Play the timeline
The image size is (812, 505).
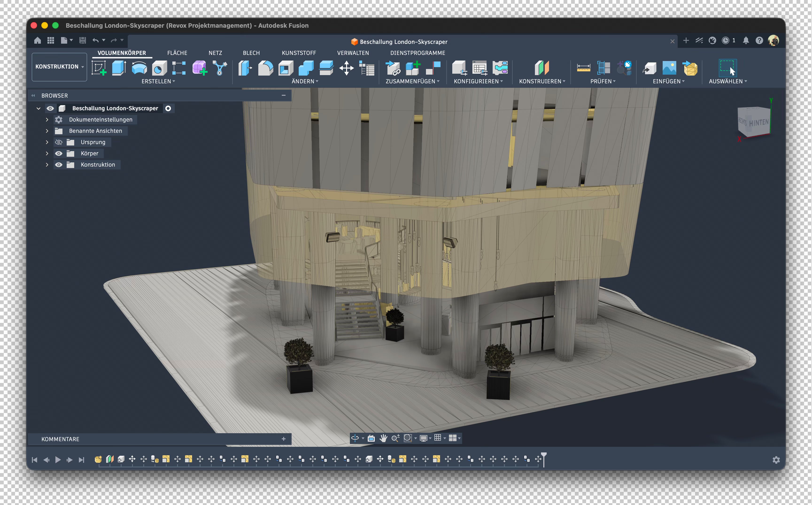point(58,460)
